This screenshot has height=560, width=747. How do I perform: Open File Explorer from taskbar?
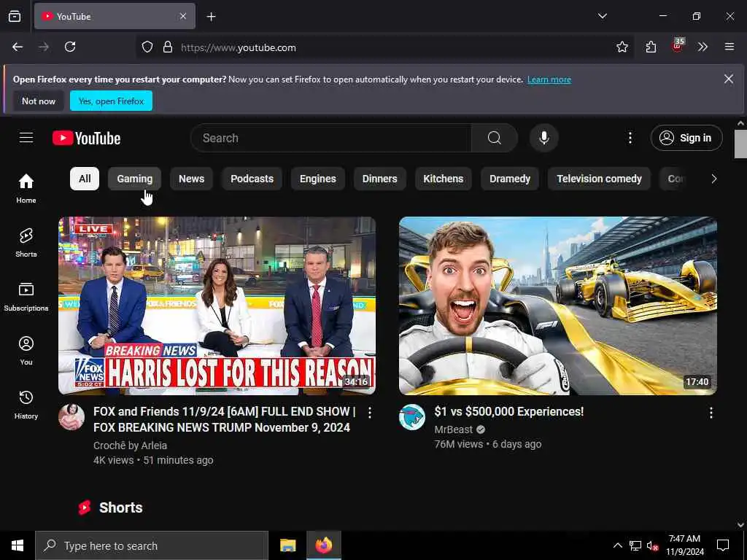(287, 545)
